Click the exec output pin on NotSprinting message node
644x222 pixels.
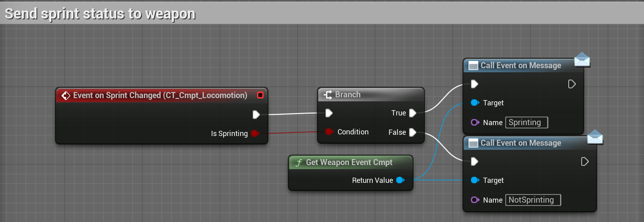585,161
